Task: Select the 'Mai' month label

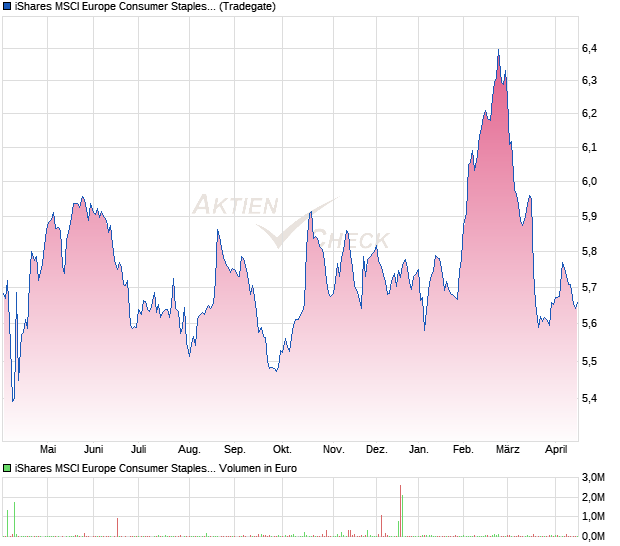Action: pos(48,449)
